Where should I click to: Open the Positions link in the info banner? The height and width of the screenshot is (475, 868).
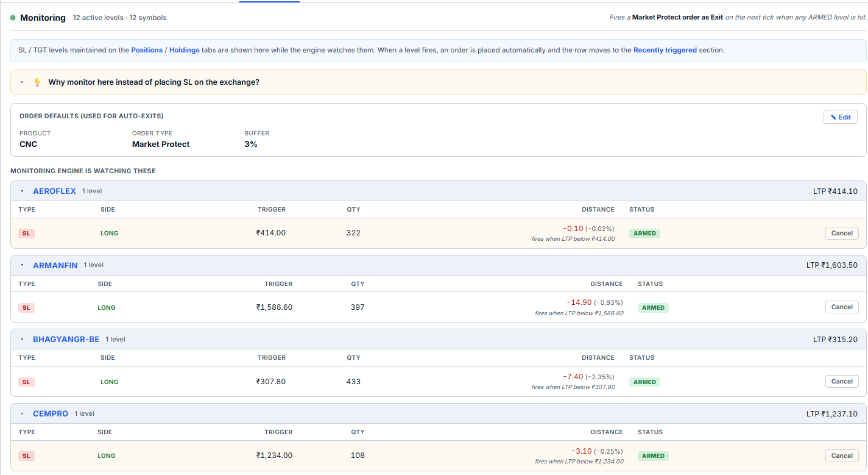coord(147,50)
